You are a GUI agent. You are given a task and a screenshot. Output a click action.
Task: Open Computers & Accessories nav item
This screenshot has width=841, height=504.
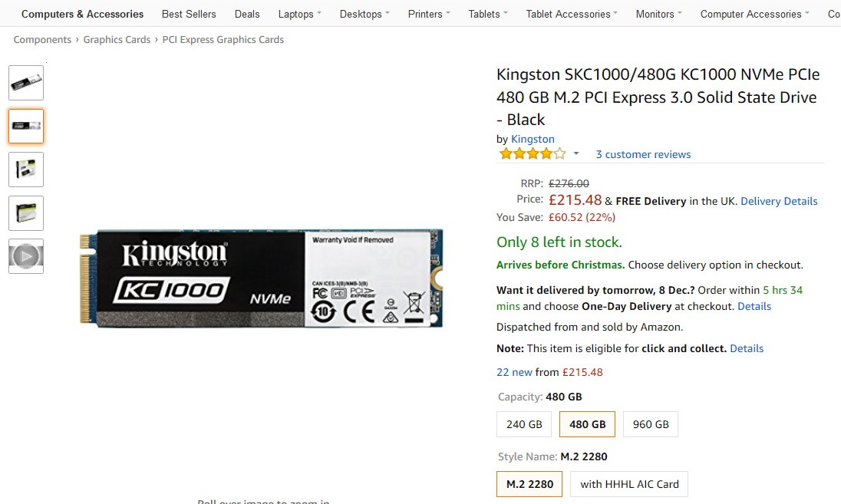82,14
